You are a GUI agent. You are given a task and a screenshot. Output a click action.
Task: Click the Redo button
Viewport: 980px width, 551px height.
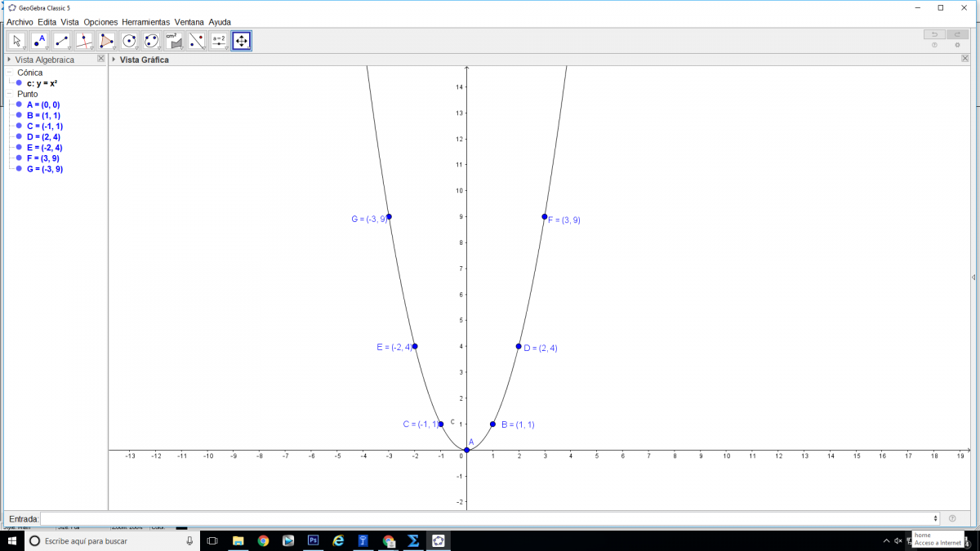coord(957,34)
